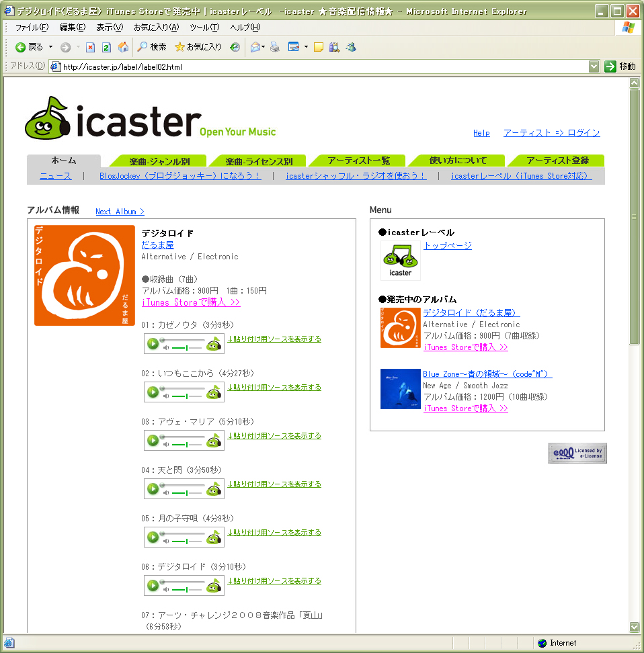Open the ファイル(F) menu
Screen dimensions: 644x653
[32, 28]
